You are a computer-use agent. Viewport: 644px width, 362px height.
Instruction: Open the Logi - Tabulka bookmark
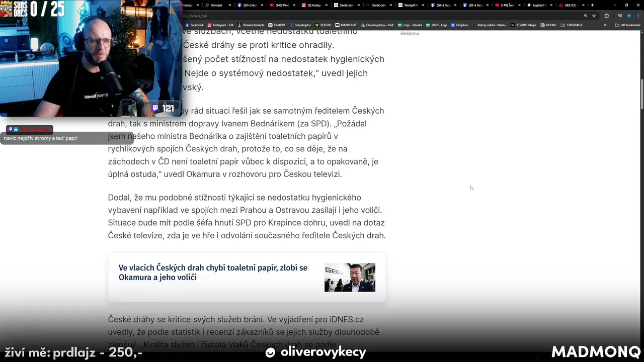410,25
